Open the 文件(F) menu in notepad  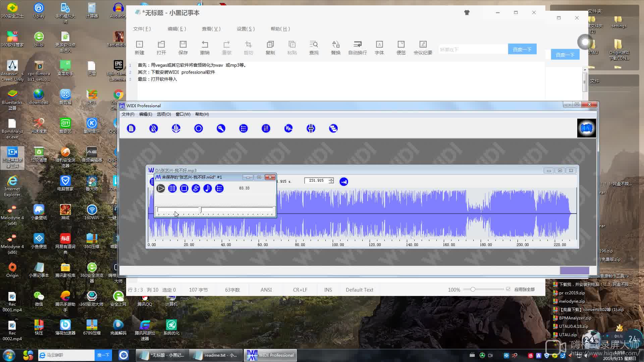pos(142,29)
